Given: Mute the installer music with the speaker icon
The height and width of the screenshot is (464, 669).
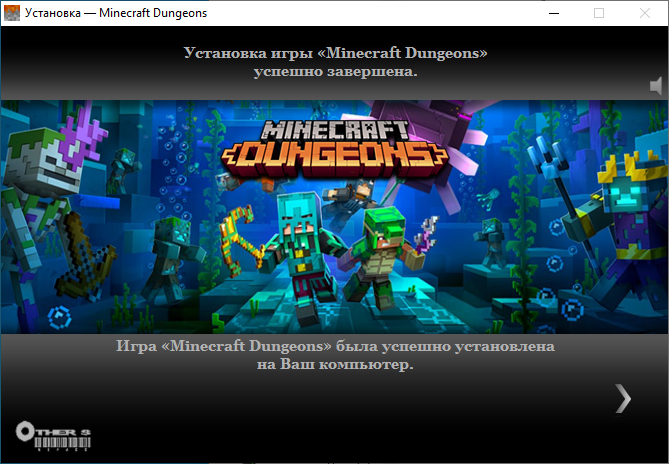Looking at the screenshot, I should click(656, 86).
